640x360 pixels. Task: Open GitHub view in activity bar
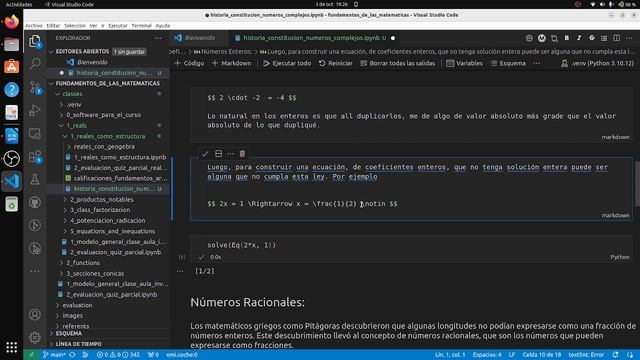[x=35, y=202]
